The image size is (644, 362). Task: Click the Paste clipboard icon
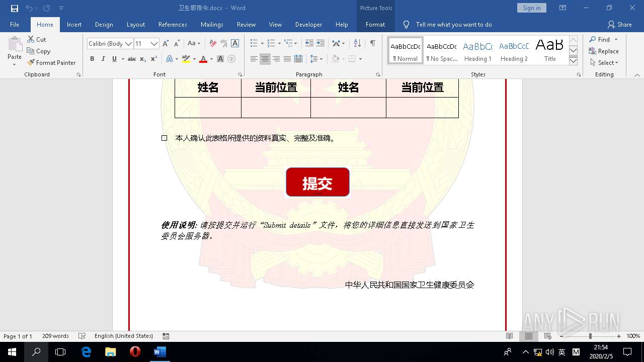coord(15,45)
